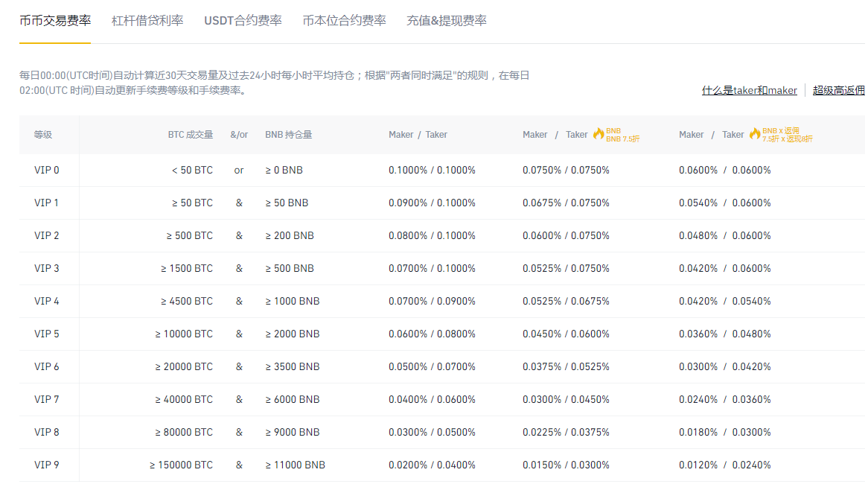Viewport: 868px width, 487px height.
Task: Switch to 杠杆借贷利率 tab
Action: point(147,21)
